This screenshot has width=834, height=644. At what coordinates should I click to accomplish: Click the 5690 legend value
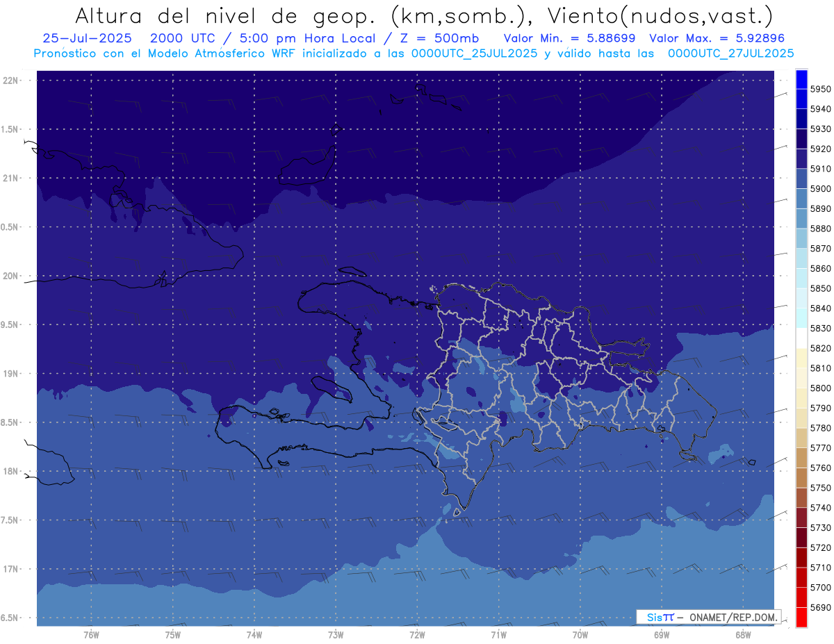[820, 607]
